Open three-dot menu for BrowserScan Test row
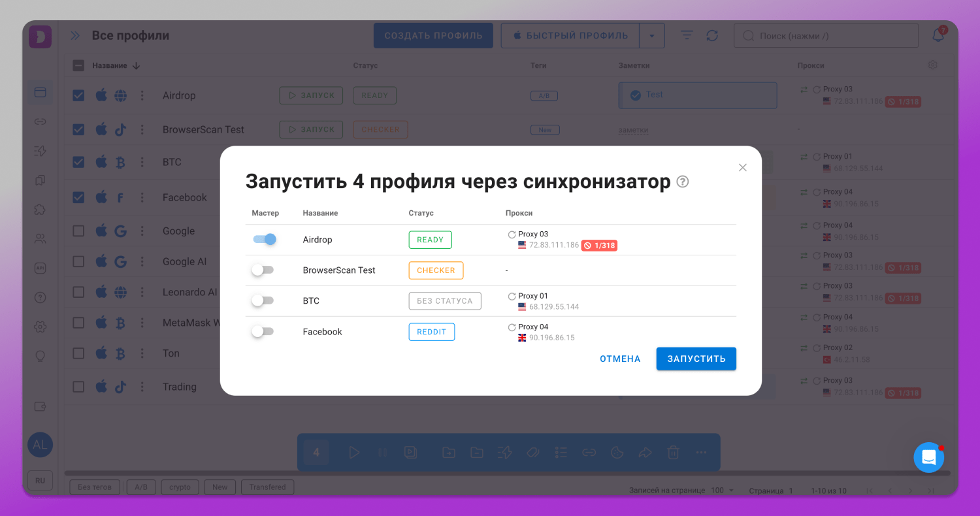 click(x=142, y=129)
